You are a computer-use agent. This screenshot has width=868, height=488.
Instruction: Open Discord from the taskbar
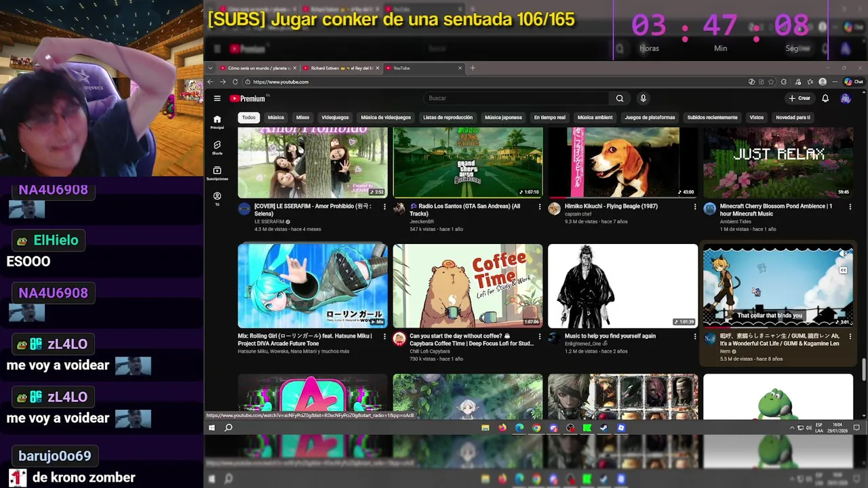[x=553, y=428]
